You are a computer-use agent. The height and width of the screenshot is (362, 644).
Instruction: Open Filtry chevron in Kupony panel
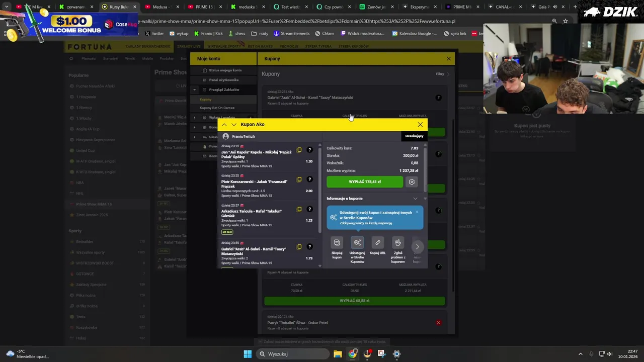(448, 74)
